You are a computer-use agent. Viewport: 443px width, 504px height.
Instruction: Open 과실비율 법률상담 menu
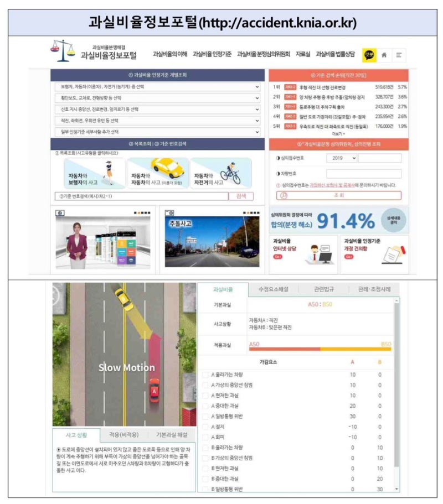click(335, 54)
